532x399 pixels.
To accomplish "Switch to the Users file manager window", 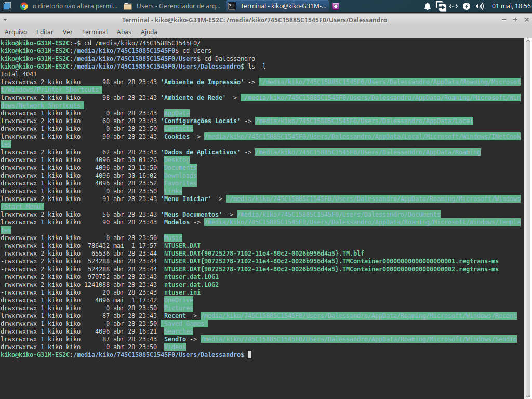I will (x=172, y=6).
